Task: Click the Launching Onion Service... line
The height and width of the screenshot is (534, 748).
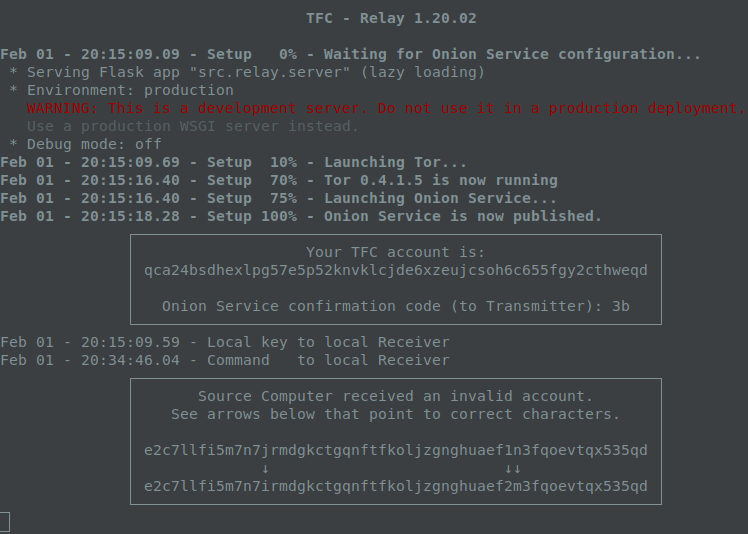Action: click(278, 199)
